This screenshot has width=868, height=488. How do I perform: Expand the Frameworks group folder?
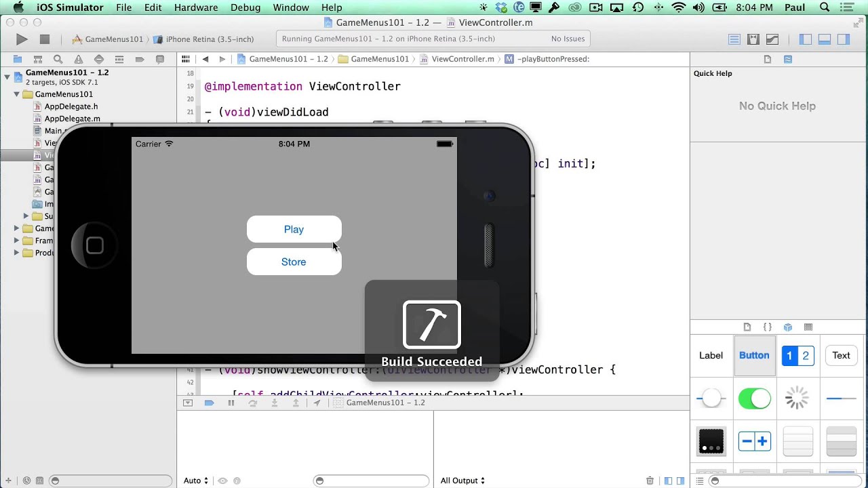[17, 241]
